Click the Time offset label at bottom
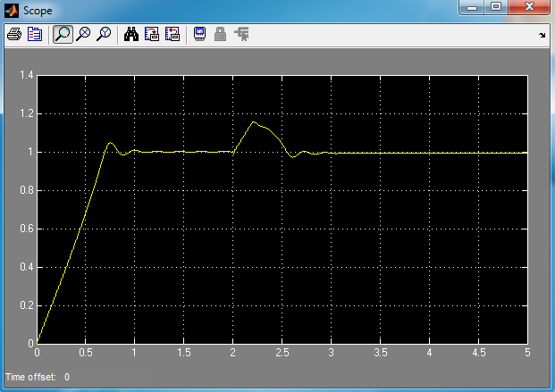This screenshot has width=555, height=392. click(30, 377)
